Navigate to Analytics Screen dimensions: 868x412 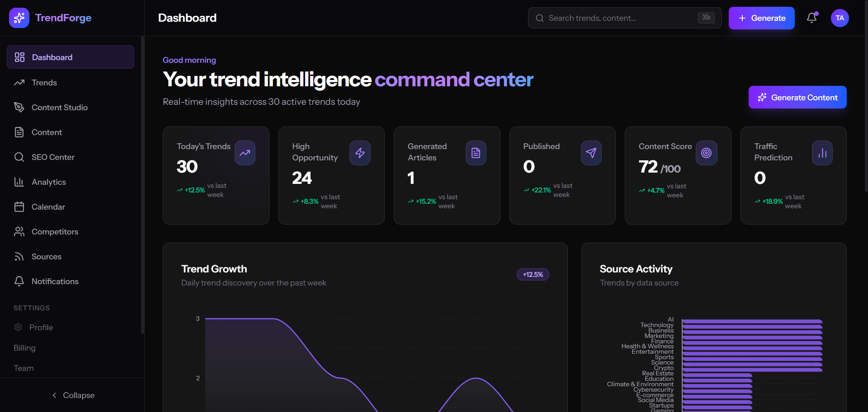(x=71, y=182)
